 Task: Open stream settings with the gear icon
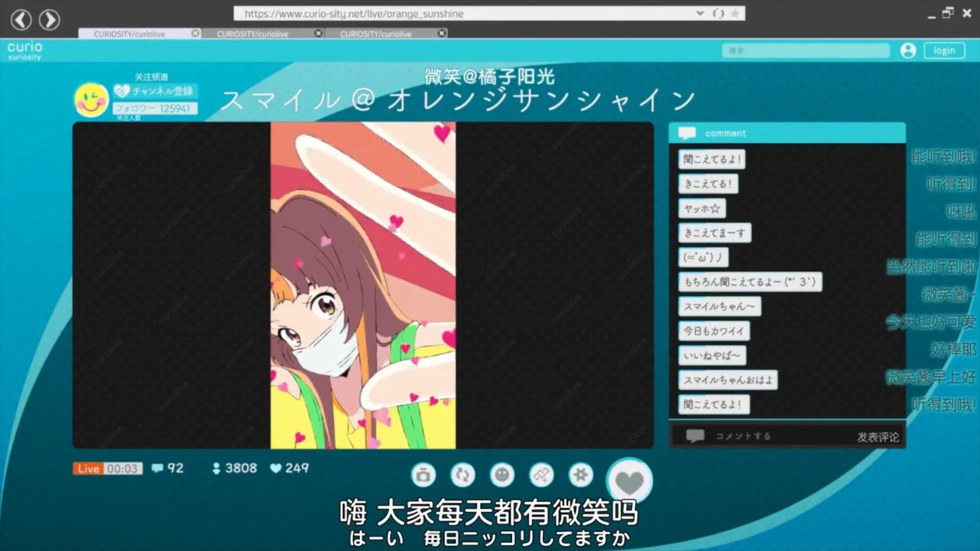click(581, 475)
